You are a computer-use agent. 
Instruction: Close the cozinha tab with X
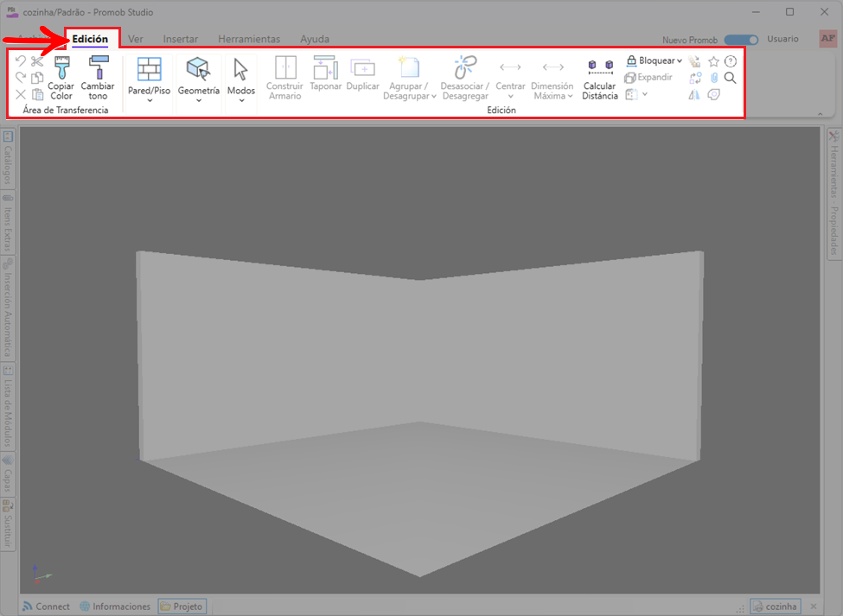point(814,606)
